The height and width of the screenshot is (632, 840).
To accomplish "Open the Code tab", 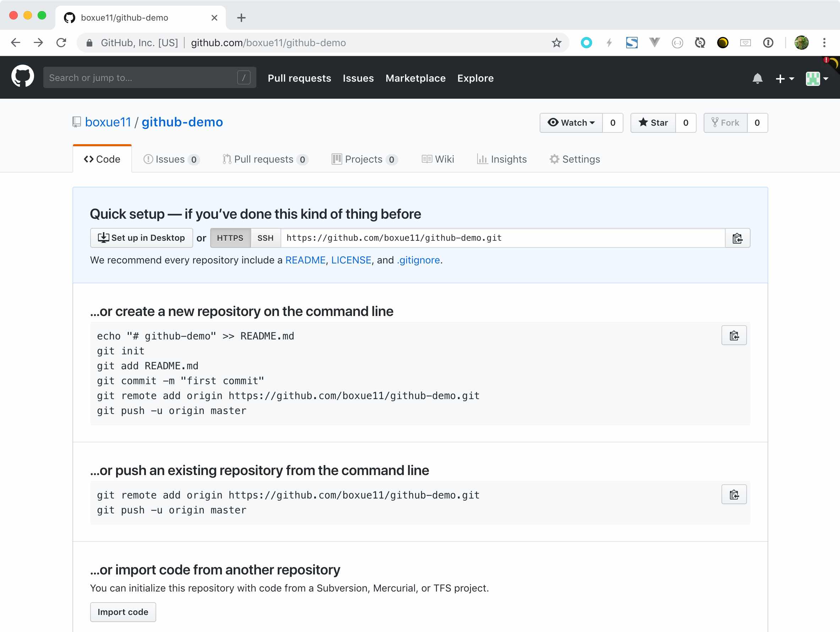I will tap(102, 159).
